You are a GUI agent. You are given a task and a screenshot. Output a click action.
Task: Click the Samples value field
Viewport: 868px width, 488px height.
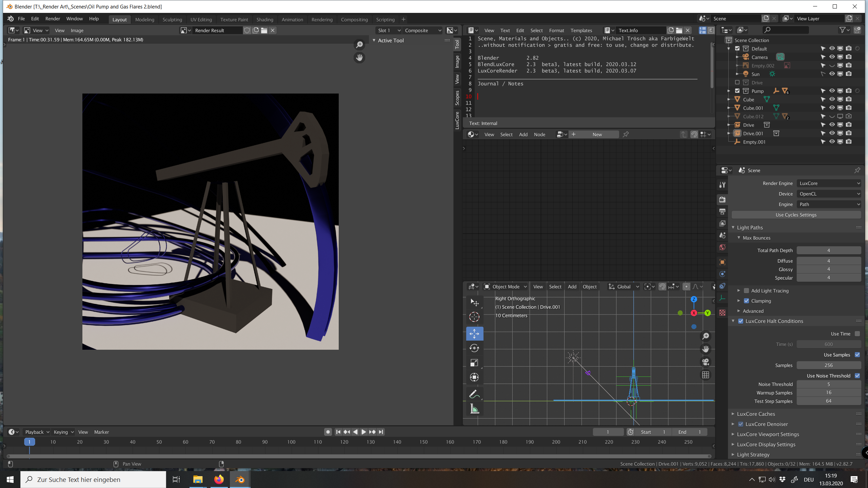tap(828, 365)
